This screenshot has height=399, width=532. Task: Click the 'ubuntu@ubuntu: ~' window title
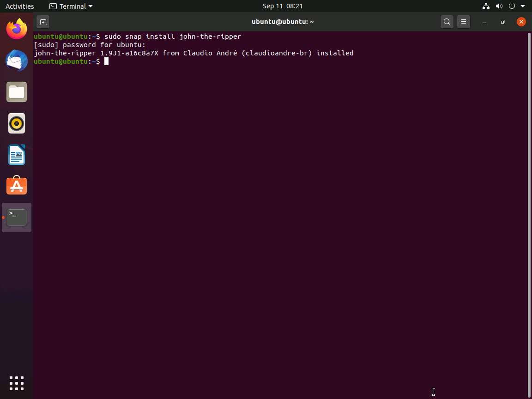click(282, 22)
